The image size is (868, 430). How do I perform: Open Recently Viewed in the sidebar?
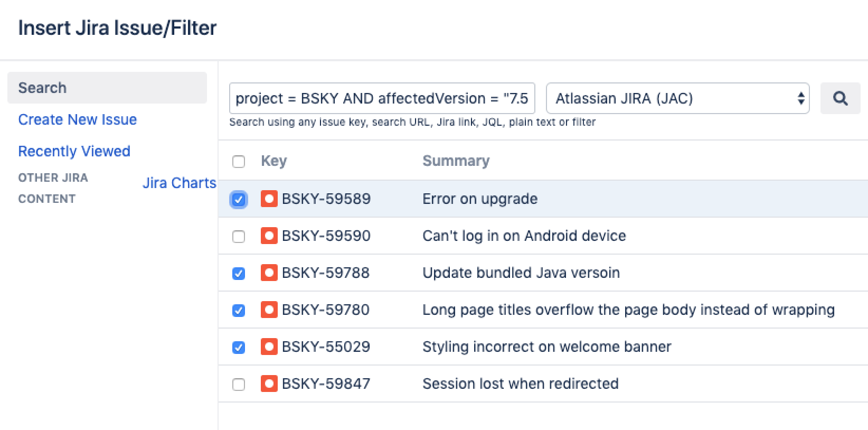tap(74, 151)
